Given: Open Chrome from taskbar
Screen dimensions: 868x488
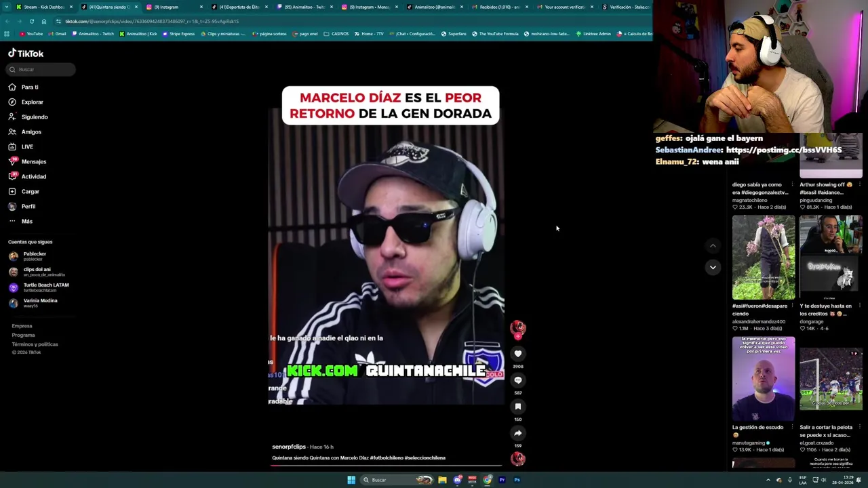Looking at the screenshot, I should pyautogui.click(x=487, y=480).
